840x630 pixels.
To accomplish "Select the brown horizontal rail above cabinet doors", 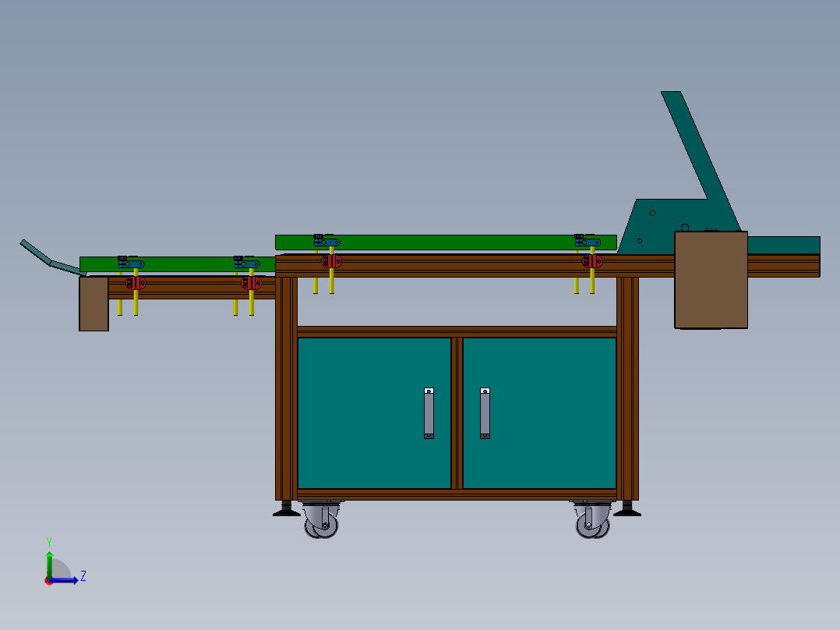I will point(457,332).
